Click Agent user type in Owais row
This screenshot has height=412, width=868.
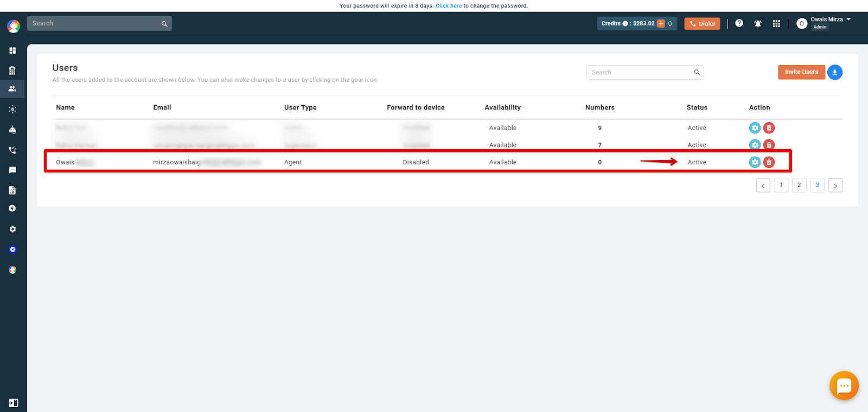coord(293,162)
